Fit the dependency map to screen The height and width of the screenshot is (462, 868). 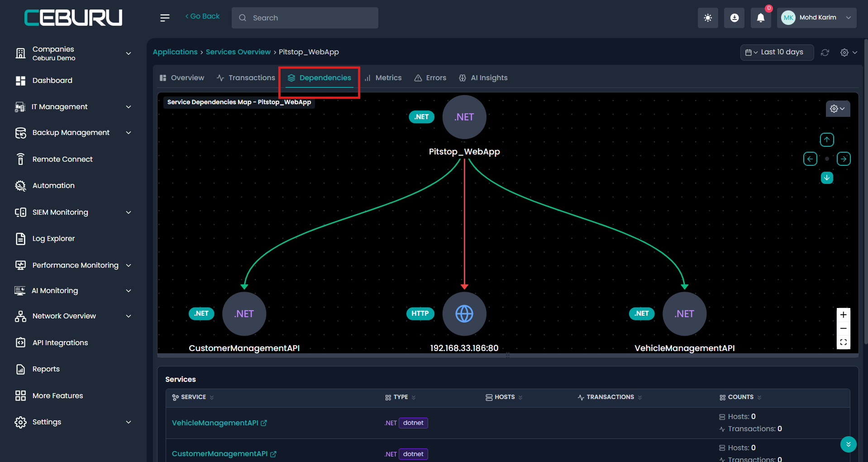point(844,342)
